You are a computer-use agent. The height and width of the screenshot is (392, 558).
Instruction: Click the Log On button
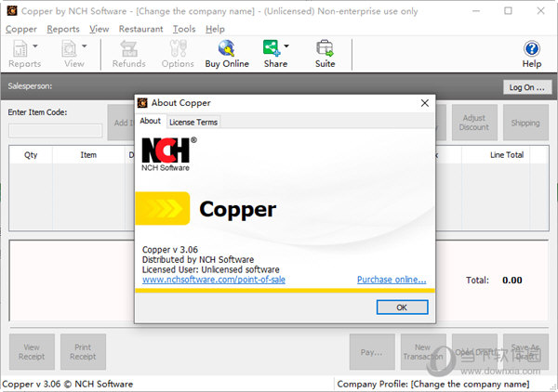[x=527, y=87]
